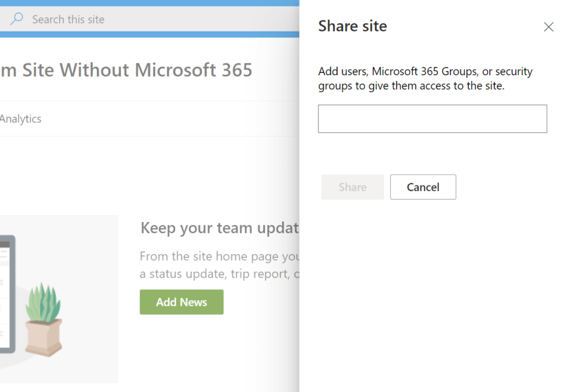
Task: Click the Add News button
Action: [x=181, y=302]
